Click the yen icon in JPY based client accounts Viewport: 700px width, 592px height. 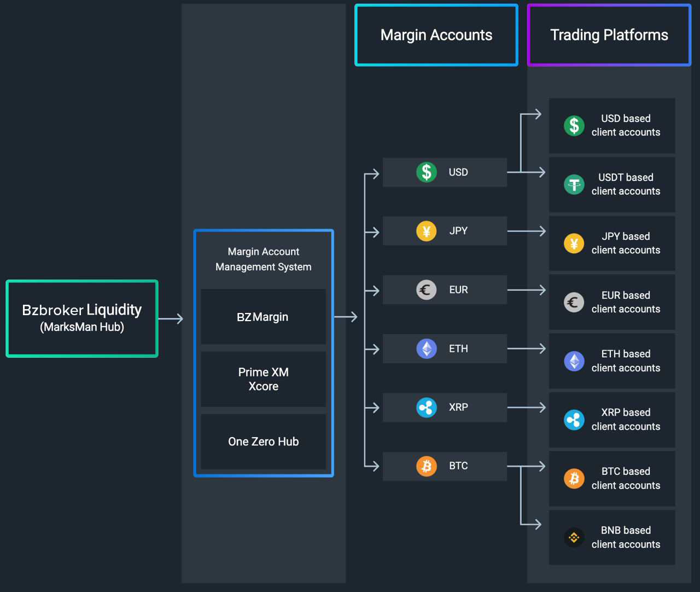(x=574, y=243)
